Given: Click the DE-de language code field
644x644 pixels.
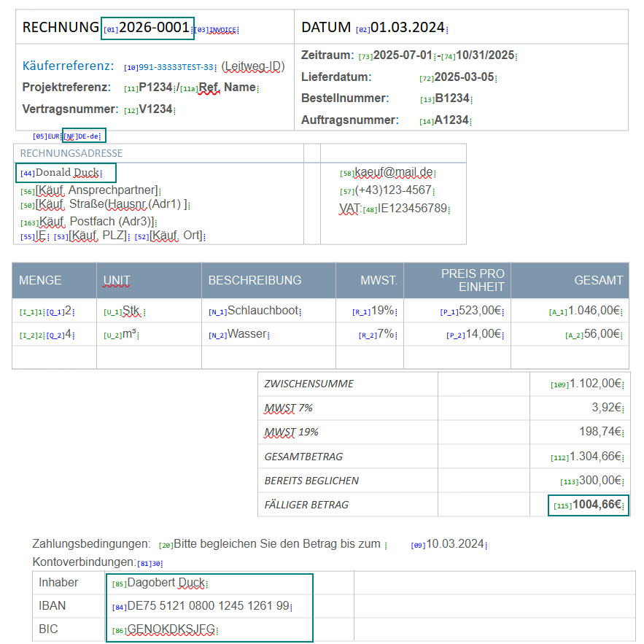Looking at the screenshot, I should tap(88, 136).
